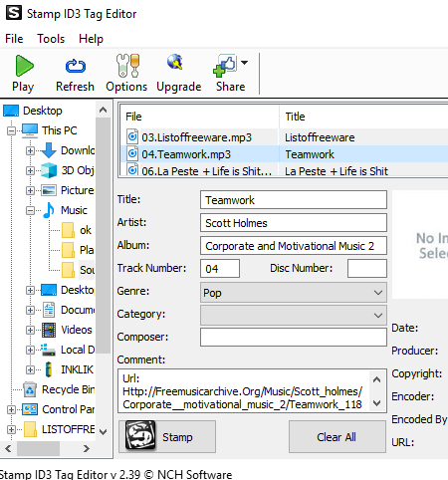Select 'Listoffreeware' title cell
This screenshot has width=448, height=480.
(x=320, y=137)
